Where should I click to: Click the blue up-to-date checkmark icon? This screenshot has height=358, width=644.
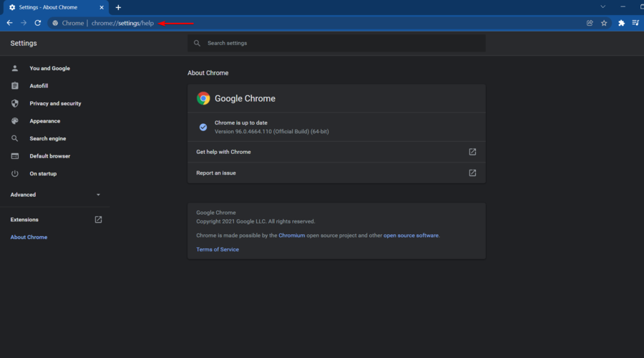pyautogui.click(x=203, y=127)
